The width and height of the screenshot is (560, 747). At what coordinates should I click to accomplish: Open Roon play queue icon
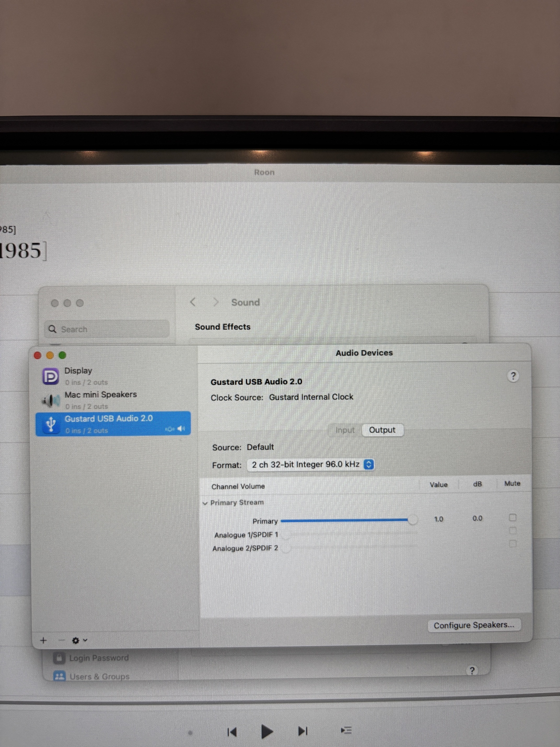[x=346, y=730]
